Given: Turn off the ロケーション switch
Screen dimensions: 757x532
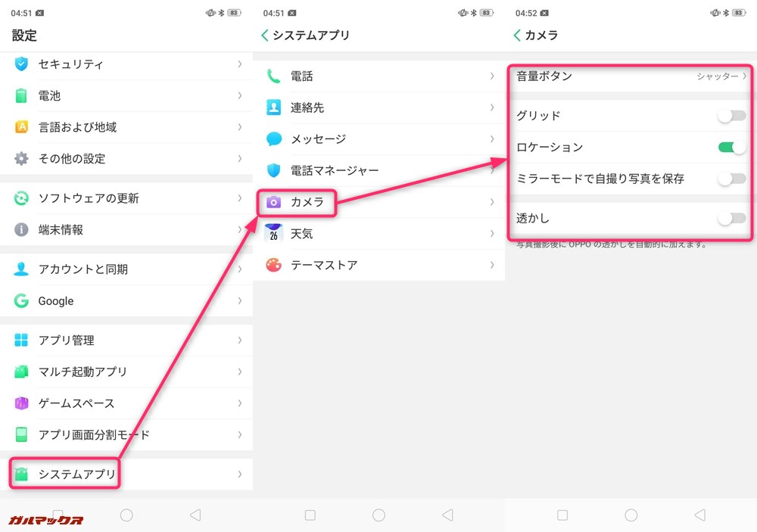Looking at the screenshot, I should click(x=731, y=146).
